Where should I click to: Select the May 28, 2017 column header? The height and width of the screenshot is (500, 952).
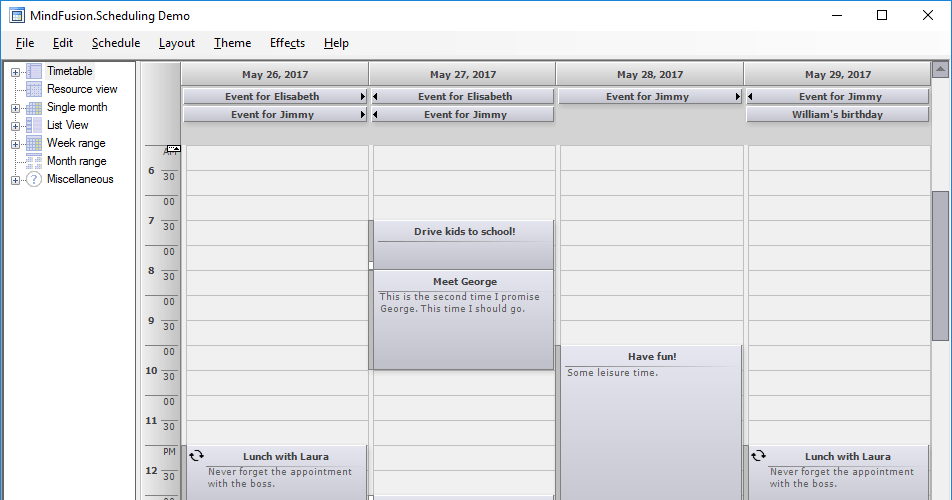point(650,74)
